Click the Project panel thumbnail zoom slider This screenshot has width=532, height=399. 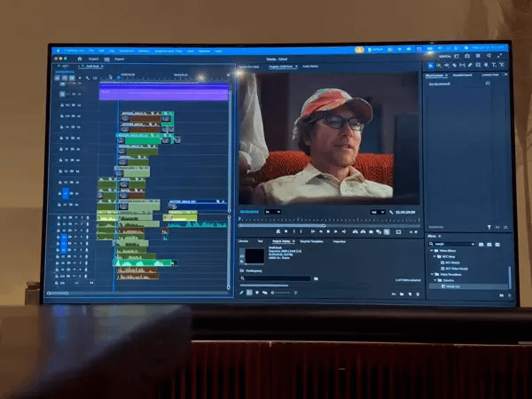[x=281, y=293]
